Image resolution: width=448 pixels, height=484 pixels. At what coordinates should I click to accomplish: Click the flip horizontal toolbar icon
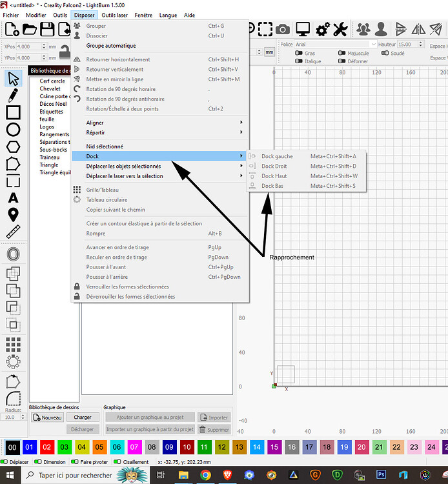click(419, 30)
